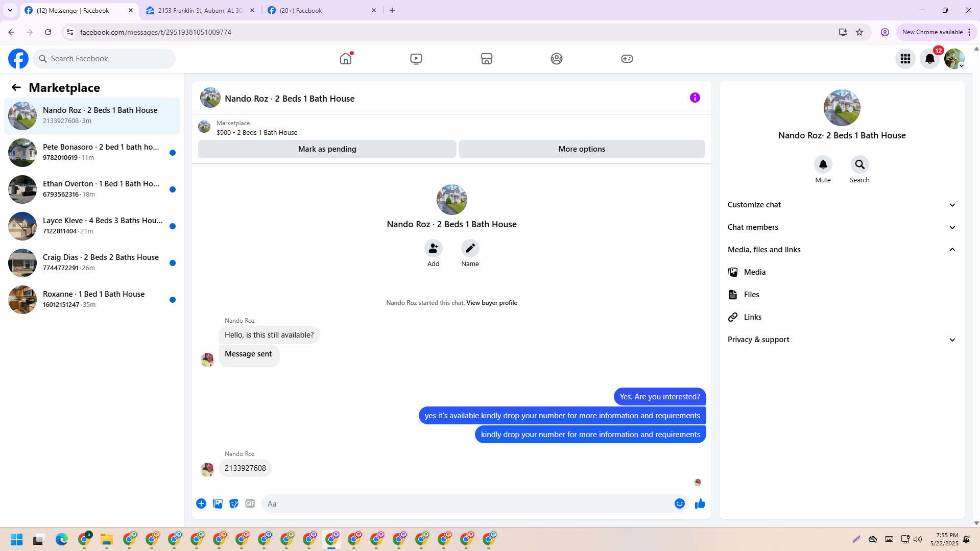This screenshot has width=980, height=551.
Task: Go back from Marketplace using the arrow
Action: (16, 87)
